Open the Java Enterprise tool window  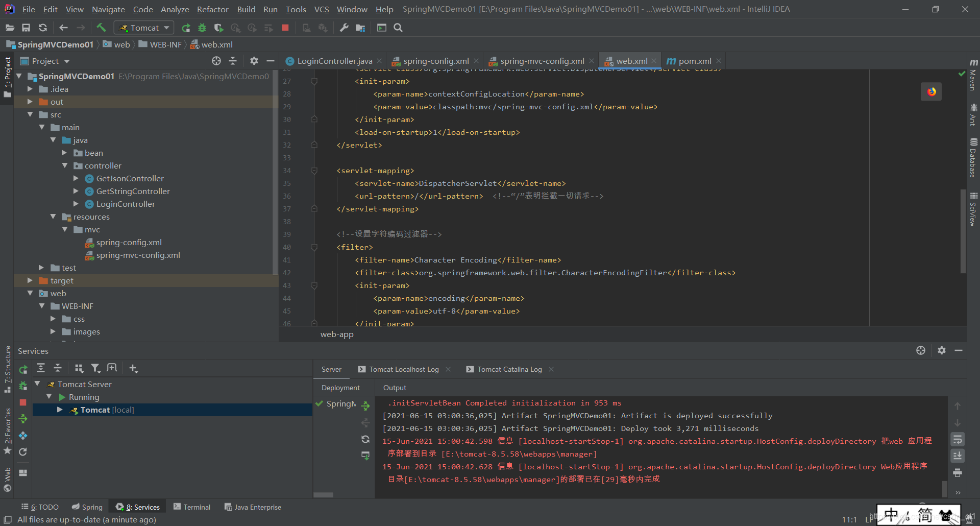pos(253,507)
